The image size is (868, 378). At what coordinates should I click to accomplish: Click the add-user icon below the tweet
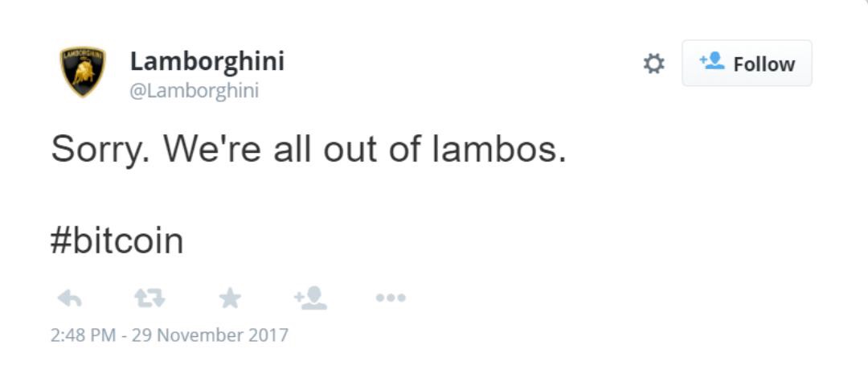pos(310,298)
